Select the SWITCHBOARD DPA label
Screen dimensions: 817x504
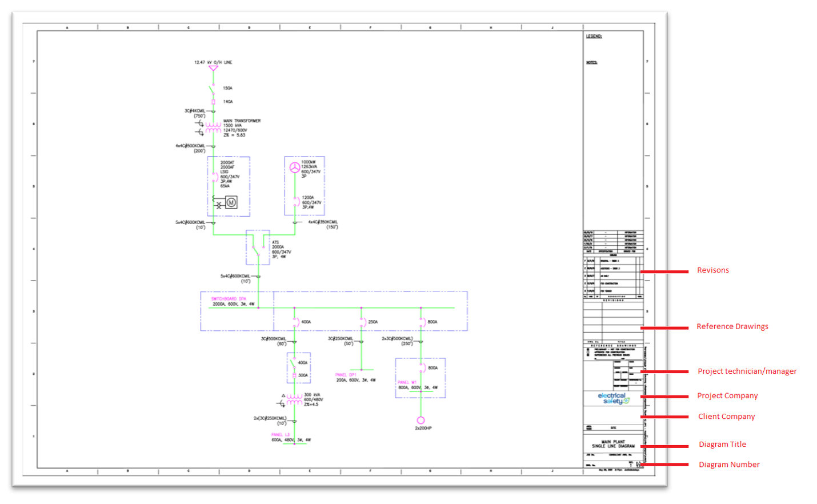[229, 299]
